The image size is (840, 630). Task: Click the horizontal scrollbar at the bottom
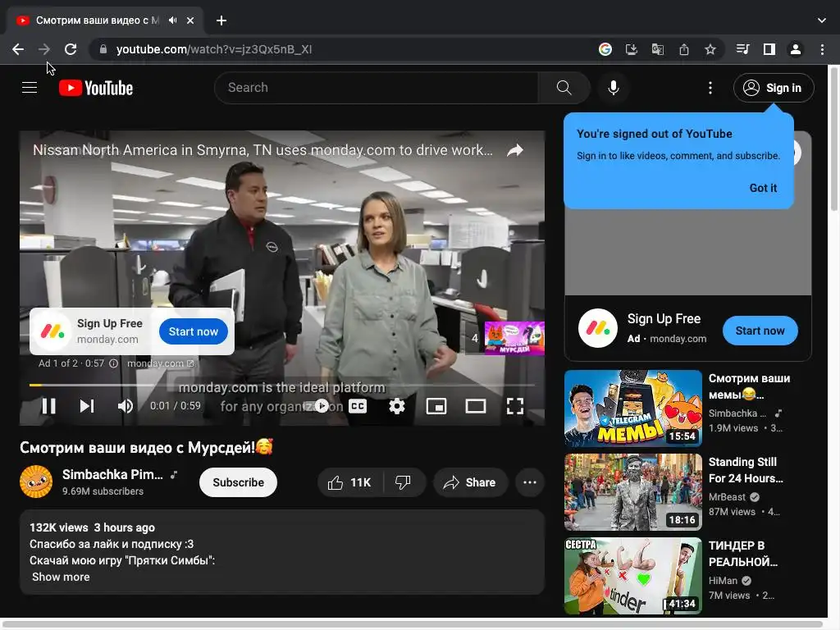[413, 624]
